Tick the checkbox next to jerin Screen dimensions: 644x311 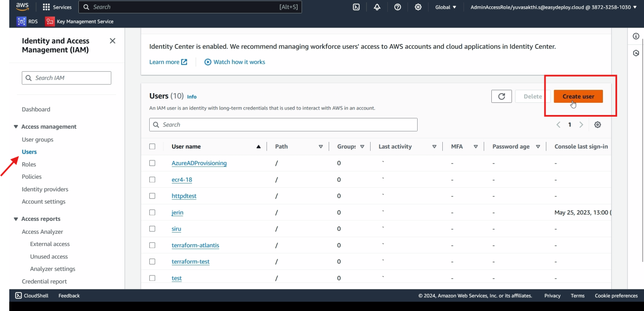[152, 212]
